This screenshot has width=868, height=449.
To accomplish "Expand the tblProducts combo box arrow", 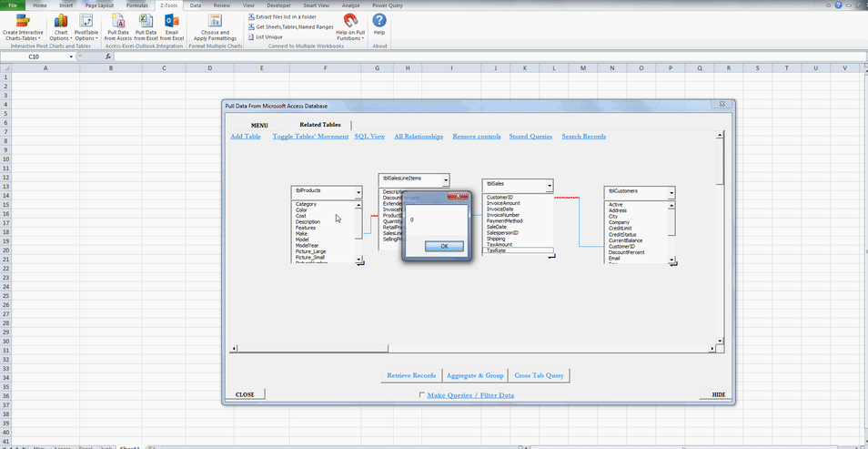I will [358, 192].
